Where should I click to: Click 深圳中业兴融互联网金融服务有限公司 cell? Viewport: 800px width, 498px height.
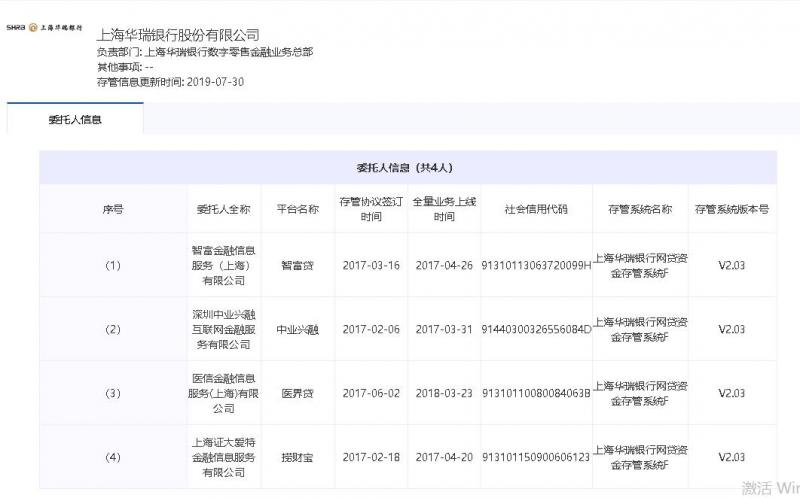[x=223, y=330]
